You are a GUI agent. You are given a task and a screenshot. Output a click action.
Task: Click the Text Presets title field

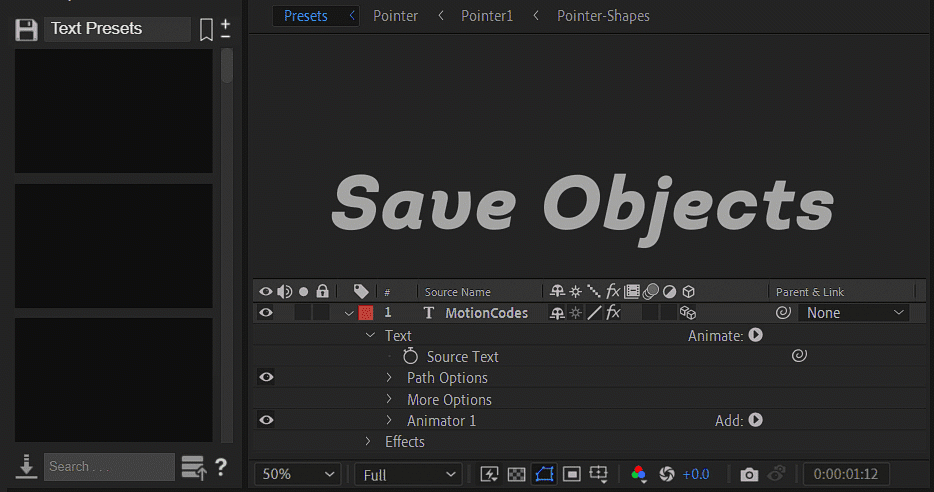[x=117, y=29]
